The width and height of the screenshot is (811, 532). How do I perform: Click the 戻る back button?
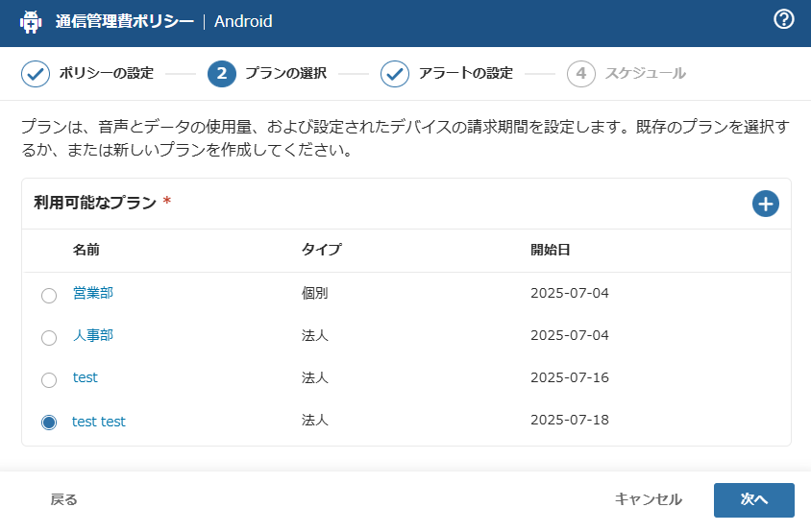[x=63, y=499]
